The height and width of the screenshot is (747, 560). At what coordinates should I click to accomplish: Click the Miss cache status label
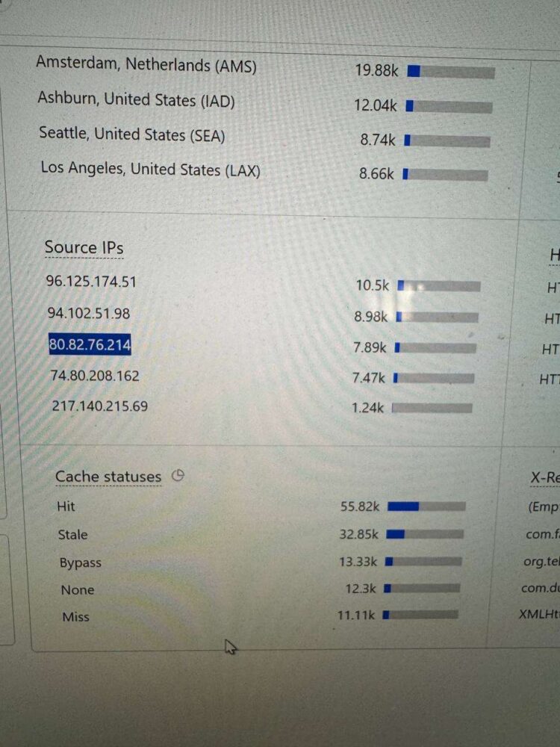tap(75, 617)
